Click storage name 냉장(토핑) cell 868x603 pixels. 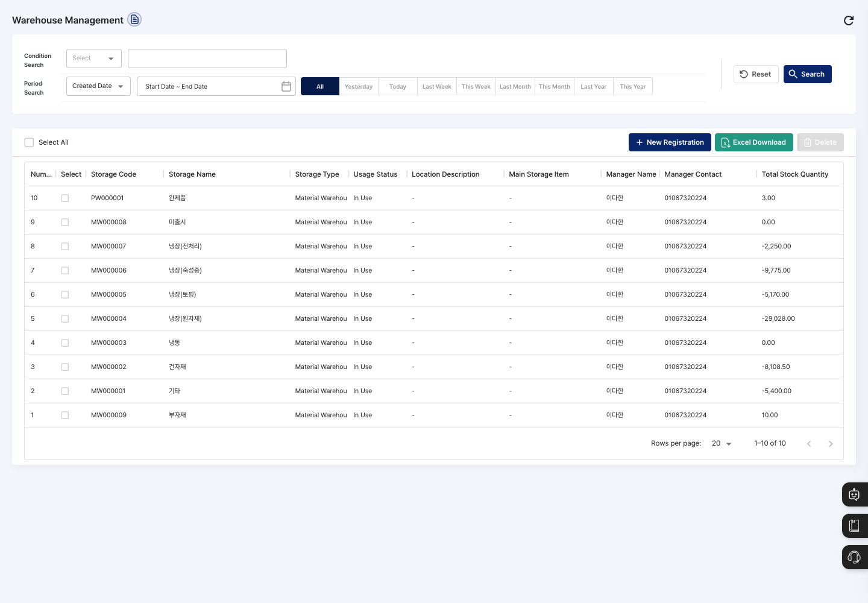[x=183, y=295]
